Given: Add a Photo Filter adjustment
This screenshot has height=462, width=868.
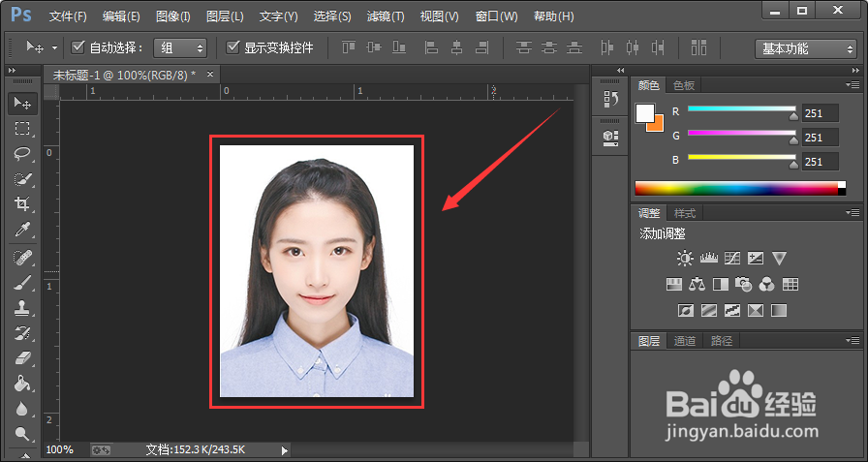Looking at the screenshot, I should [x=743, y=285].
